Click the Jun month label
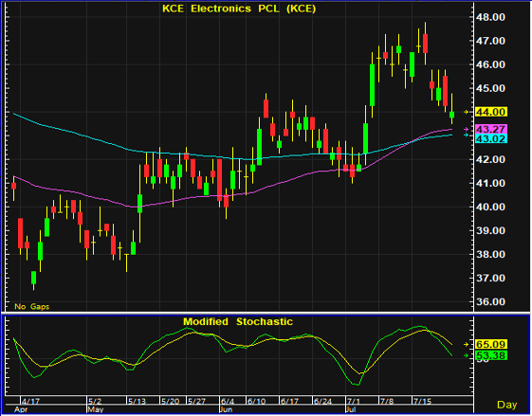532x416 pixels. coord(227,409)
